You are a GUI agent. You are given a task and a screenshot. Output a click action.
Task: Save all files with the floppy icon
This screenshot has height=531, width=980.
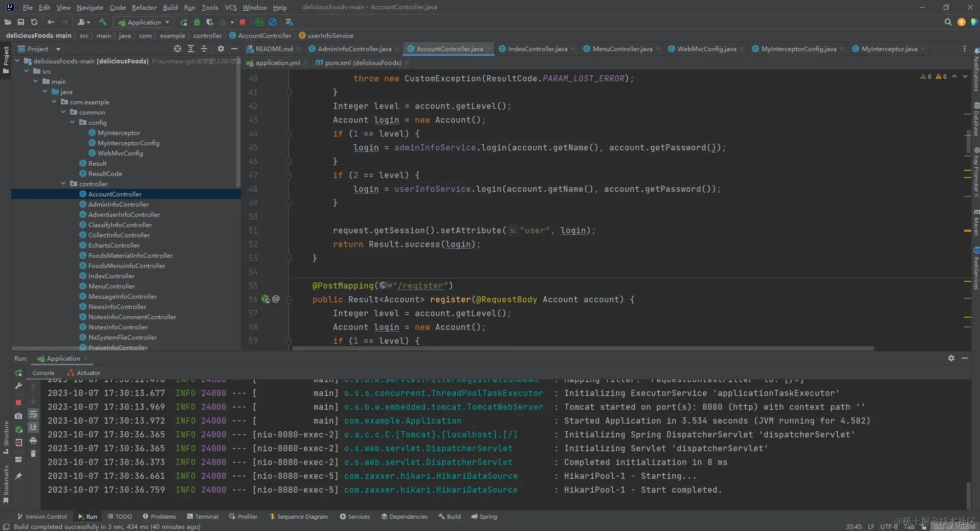click(x=21, y=22)
